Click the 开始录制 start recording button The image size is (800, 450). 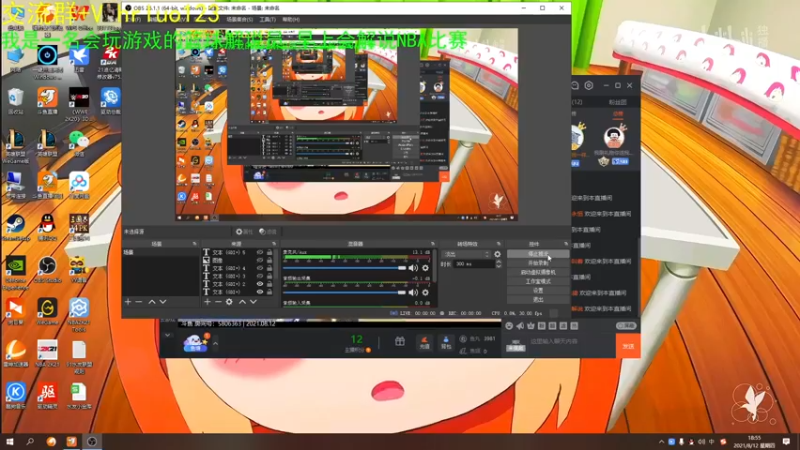pyautogui.click(x=538, y=263)
